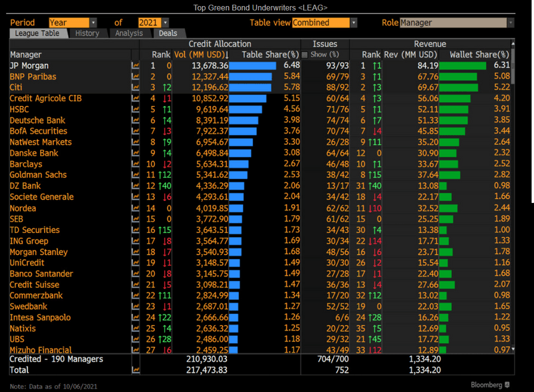Click JP Morgan's blue table share bar
This screenshot has height=392, width=534.
(252, 65)
